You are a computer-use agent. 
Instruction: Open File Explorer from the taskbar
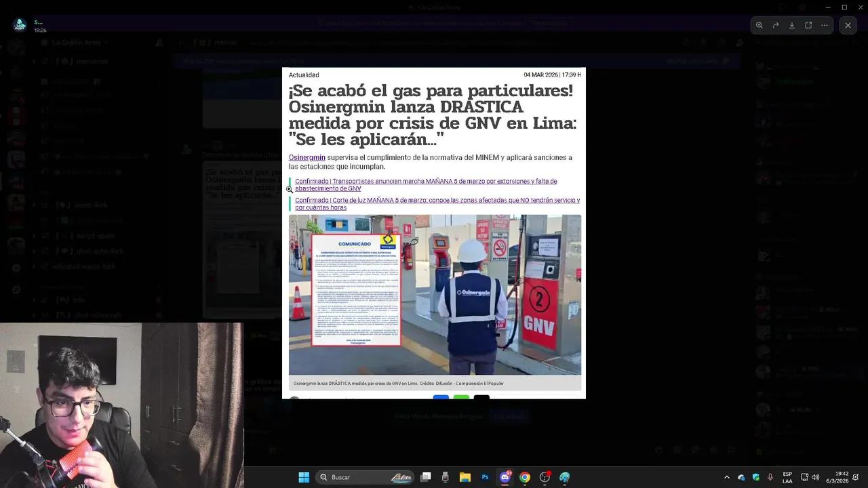click(465, 477)
